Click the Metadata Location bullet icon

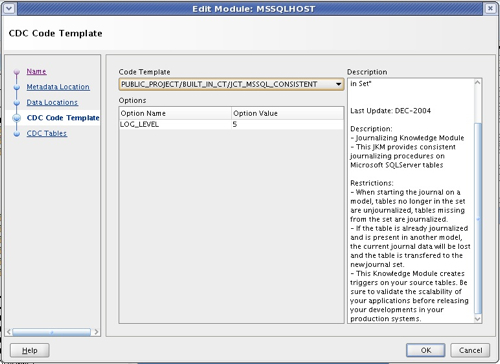click(x=17, y=87)
